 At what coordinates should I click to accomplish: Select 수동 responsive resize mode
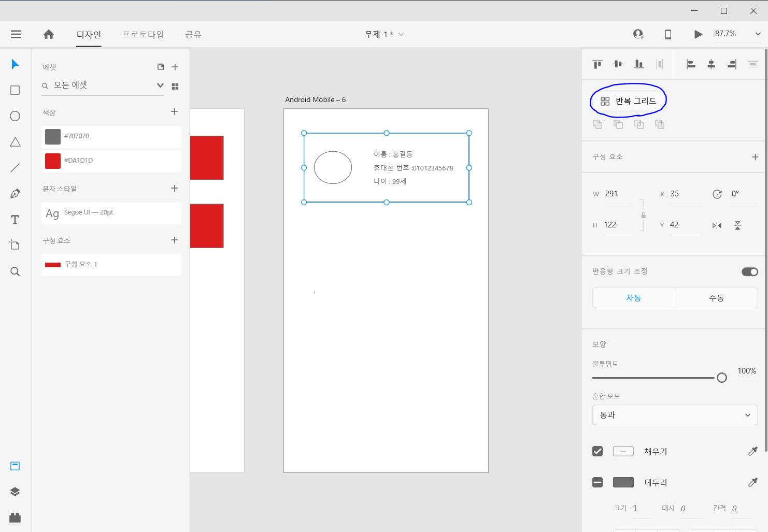tap(717, 298)
